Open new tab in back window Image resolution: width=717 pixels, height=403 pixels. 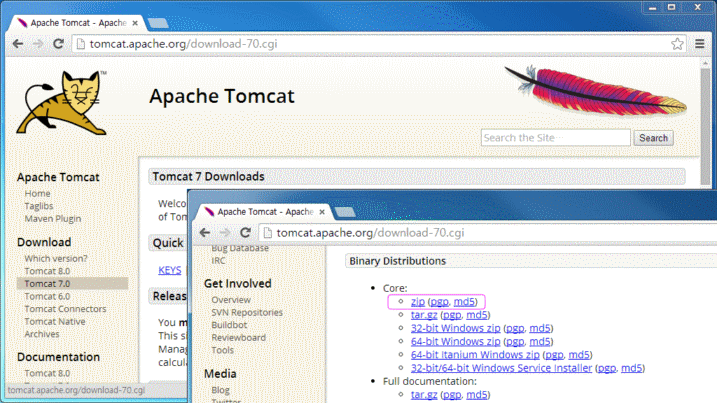(x=158, y=23)
